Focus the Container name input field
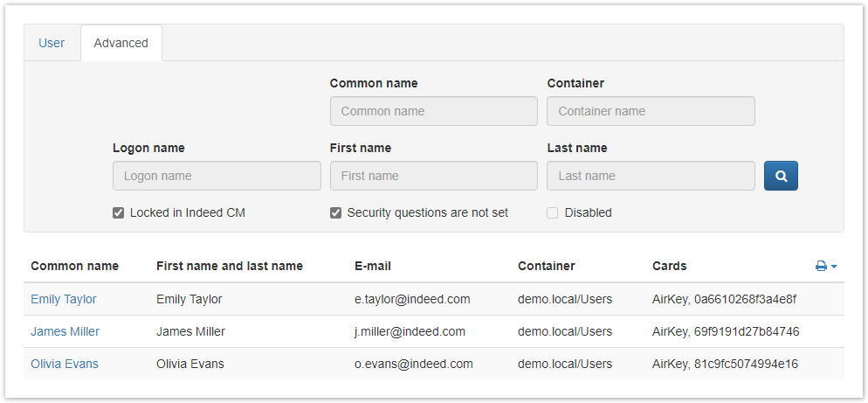 [x=651, y=111]
